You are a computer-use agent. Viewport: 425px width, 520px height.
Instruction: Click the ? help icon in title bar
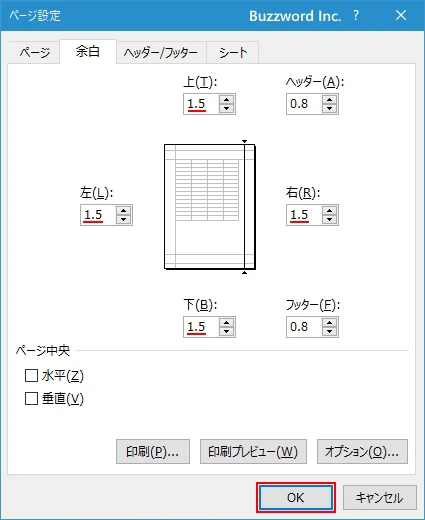coord(356,15)
